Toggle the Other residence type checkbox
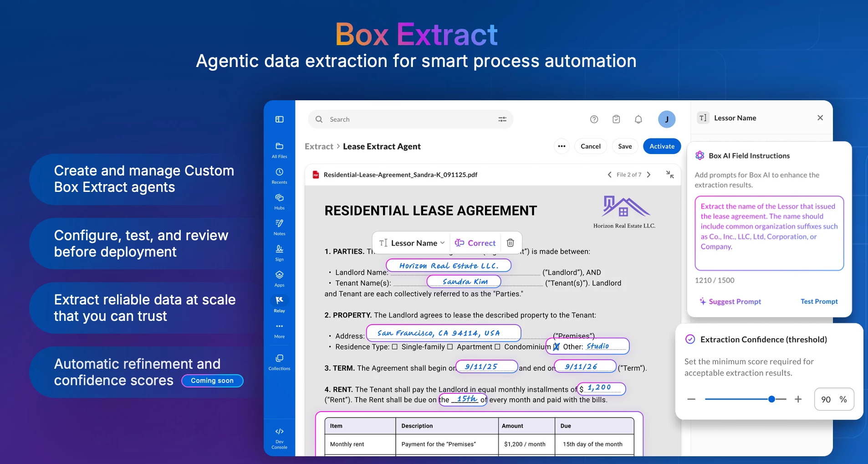This screenshot has height=464, width=868. (x=556, y=347)
